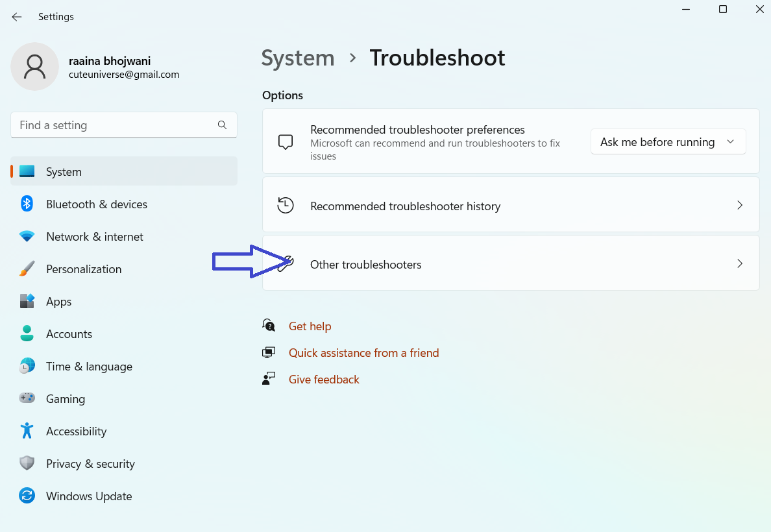Click the back arrow in Settings
Viewport: 771px width, 532px height.
point(17,17)
